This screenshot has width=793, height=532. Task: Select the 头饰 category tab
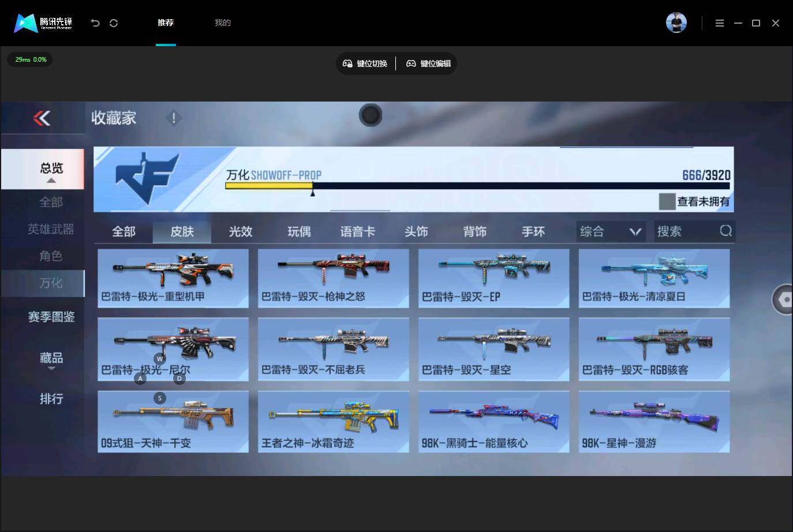[416, 231]
